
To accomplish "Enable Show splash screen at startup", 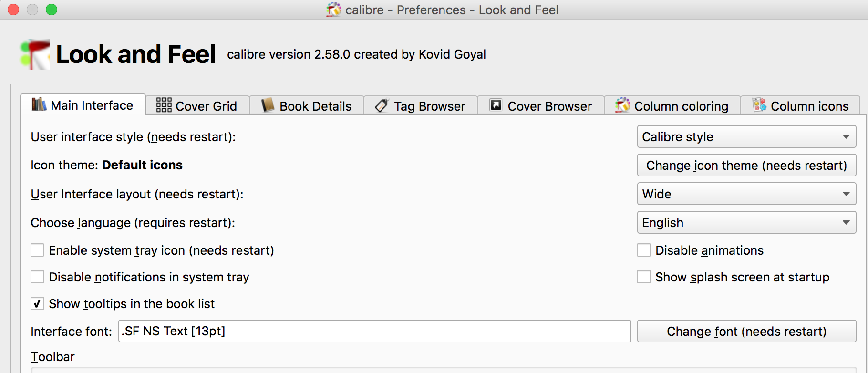I will [x=644, y=277].
